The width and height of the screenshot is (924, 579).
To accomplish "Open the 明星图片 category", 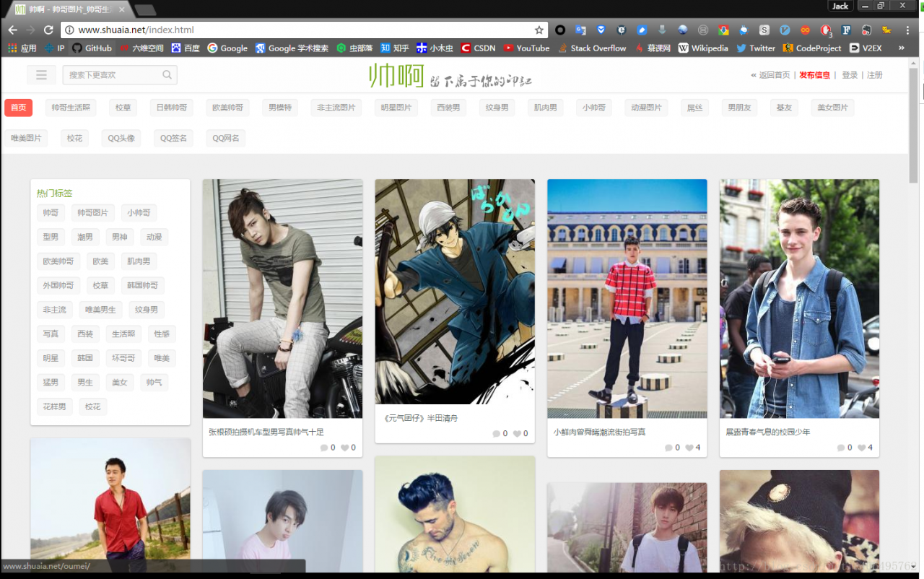I will pyautogui.click(x=397, y=108).
